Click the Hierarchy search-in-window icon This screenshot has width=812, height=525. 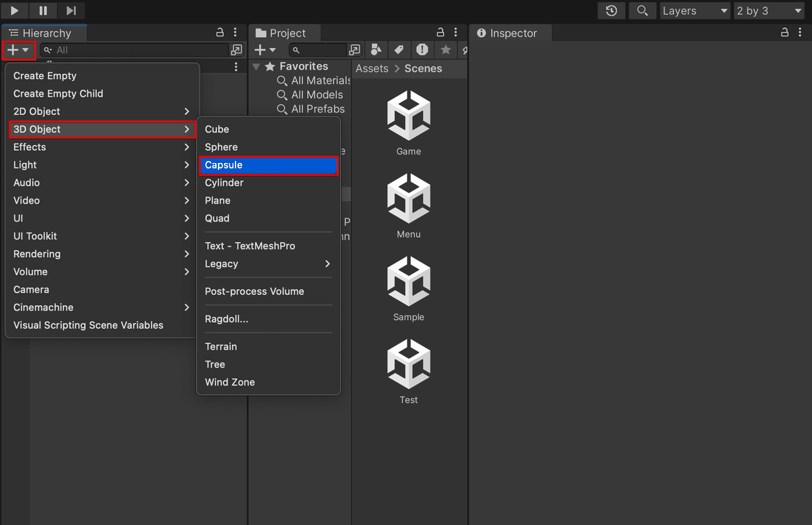pyautogui.click(x=236, y=50)
